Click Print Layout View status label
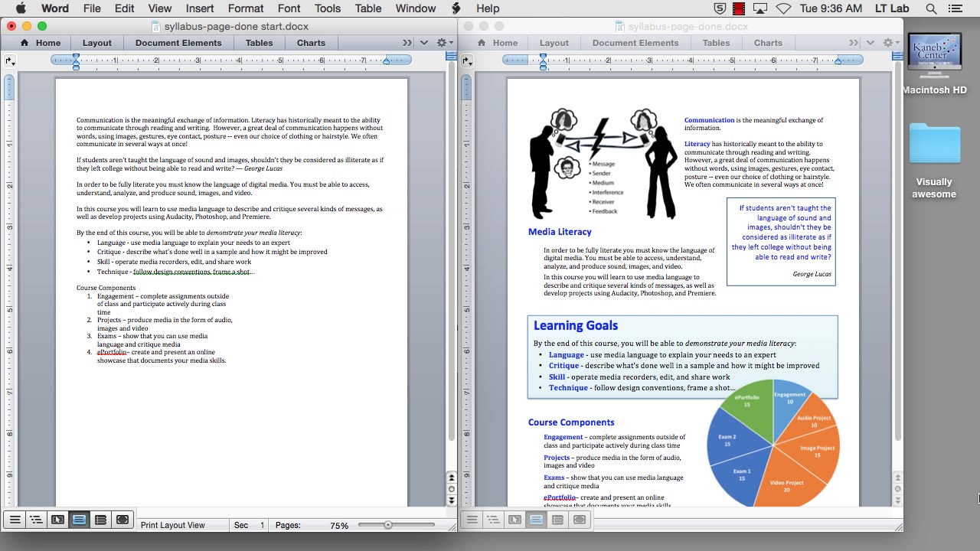 173,525
